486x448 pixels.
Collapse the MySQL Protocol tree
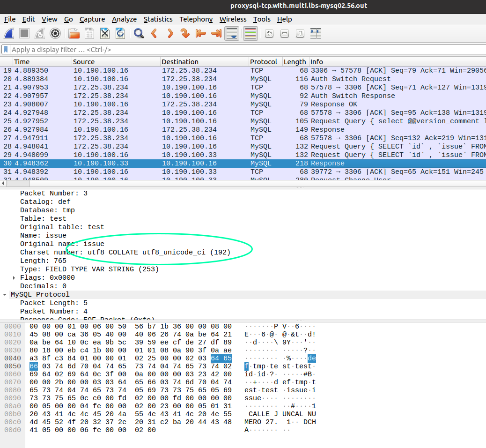(5, 294)
